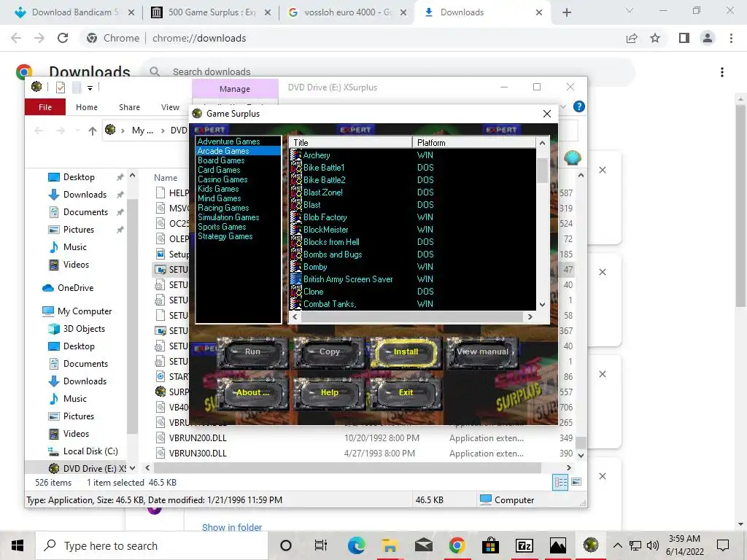Open Chrome profile avatar
747x560 pixels.
[708, 38]
